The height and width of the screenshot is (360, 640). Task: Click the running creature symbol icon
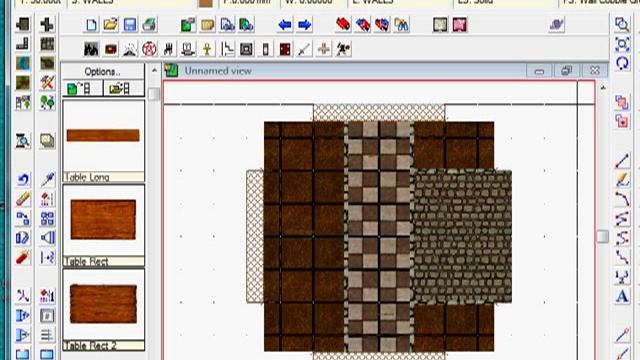pos(343,49)
